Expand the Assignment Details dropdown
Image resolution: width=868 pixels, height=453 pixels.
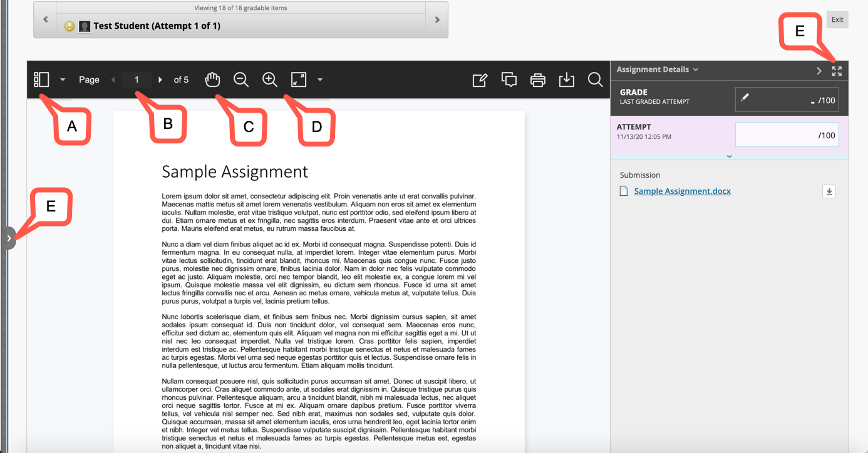[658, 69]
